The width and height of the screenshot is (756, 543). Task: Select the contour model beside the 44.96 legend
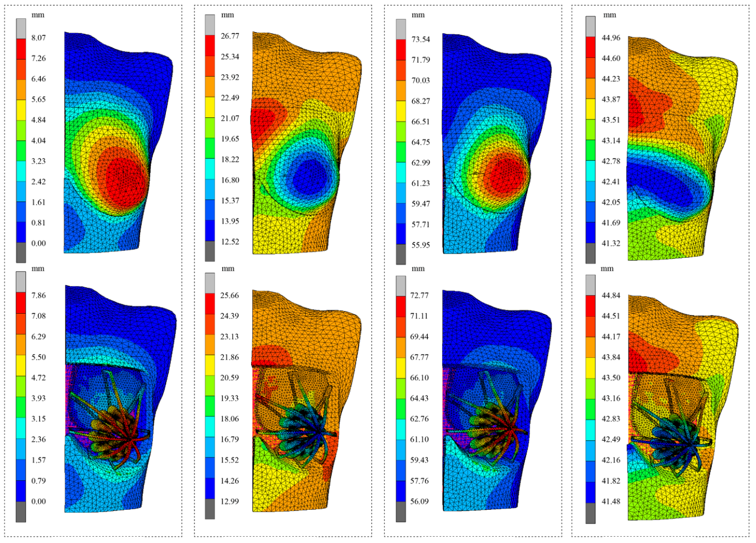click(x=683, y=149)
